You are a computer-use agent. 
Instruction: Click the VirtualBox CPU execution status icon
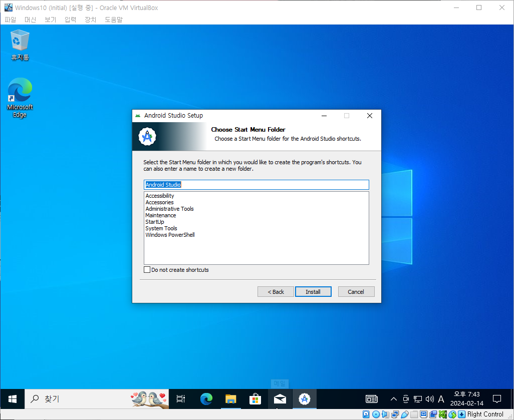442,414
